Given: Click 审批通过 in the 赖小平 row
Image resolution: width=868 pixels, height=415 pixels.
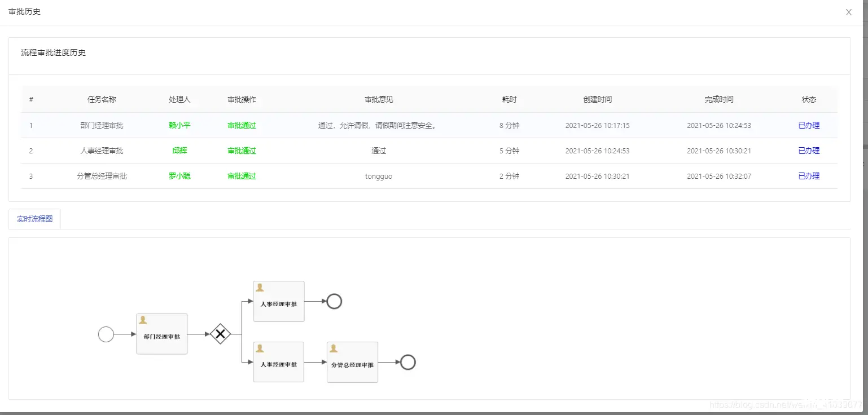Looking at the screenshot, I should point(242,125).
